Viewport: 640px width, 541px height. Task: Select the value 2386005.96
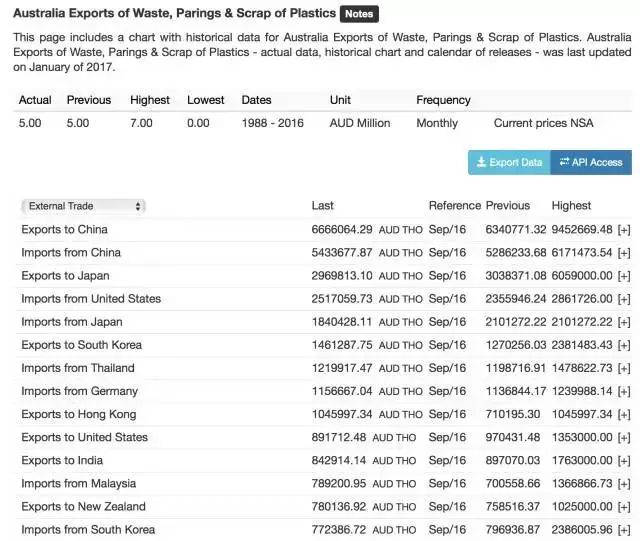pyautogui.click(x=582, y=530)
